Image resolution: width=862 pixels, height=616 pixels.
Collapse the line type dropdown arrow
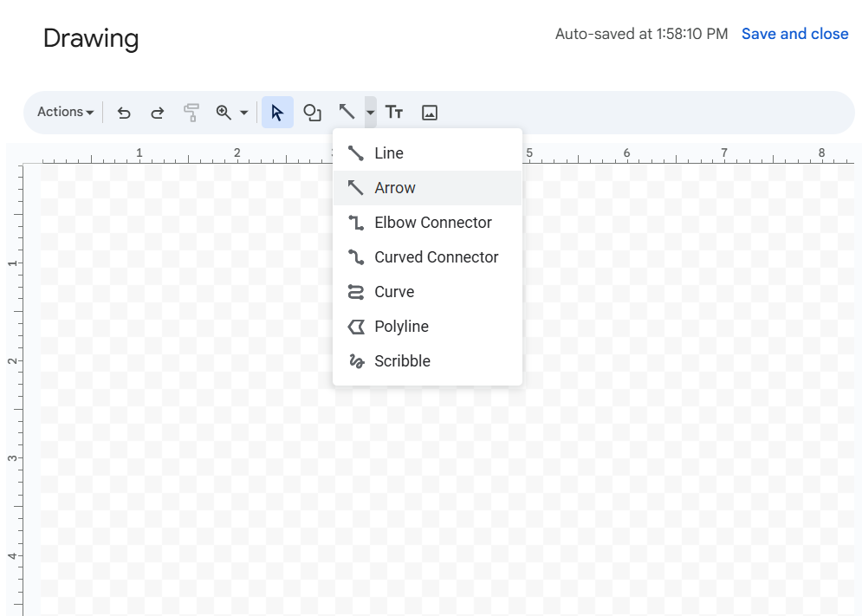371,113
